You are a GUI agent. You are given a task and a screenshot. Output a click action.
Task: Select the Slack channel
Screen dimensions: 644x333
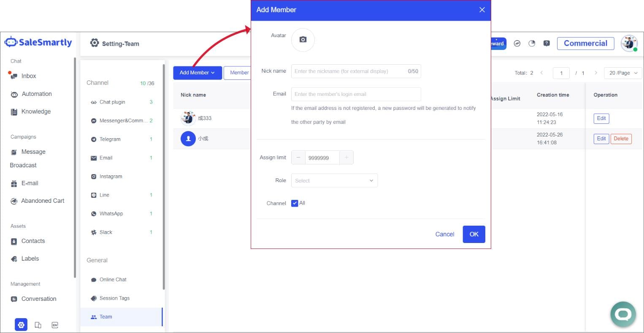(x=122, y=232)
